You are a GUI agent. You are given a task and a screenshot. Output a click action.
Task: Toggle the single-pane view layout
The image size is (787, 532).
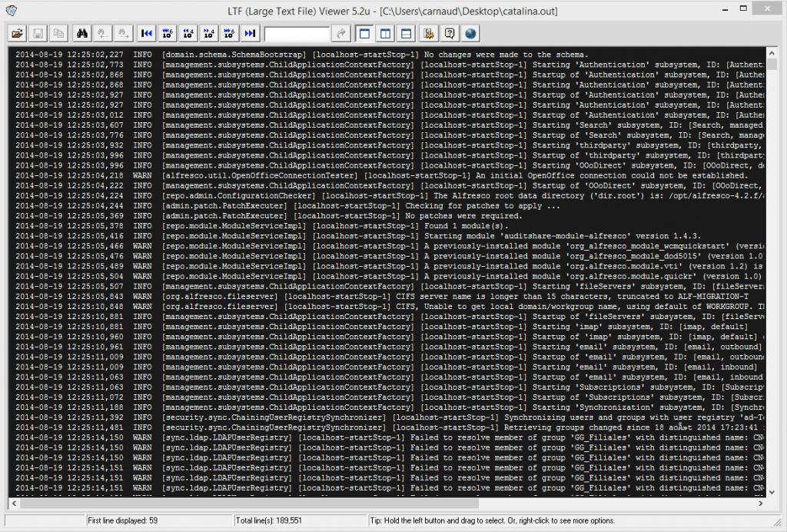click(x=364, y=33)
